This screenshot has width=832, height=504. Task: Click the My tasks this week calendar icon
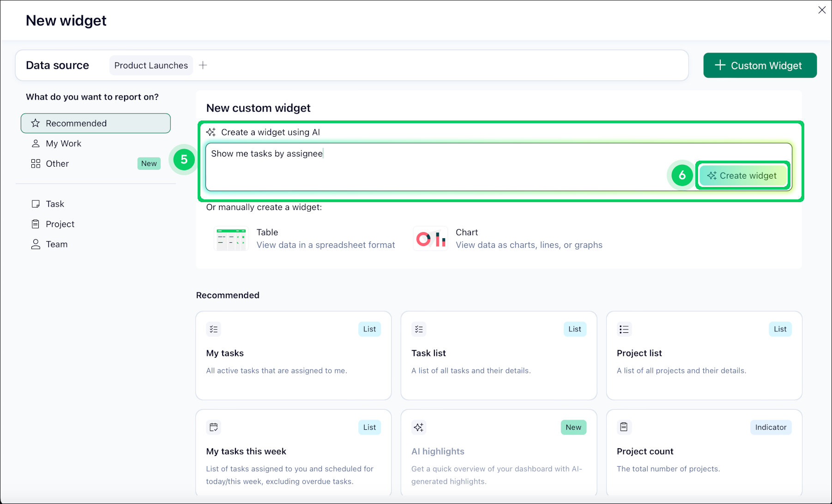[x=213, y=427]
